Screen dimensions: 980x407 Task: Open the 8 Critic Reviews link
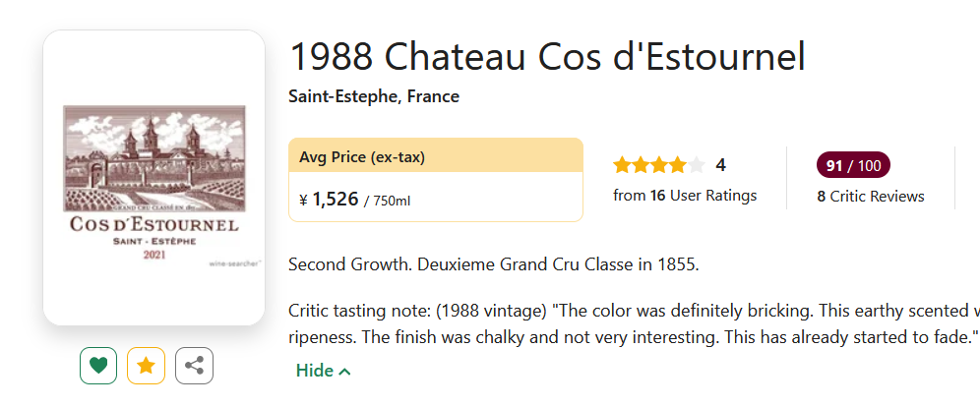(871, 196)
